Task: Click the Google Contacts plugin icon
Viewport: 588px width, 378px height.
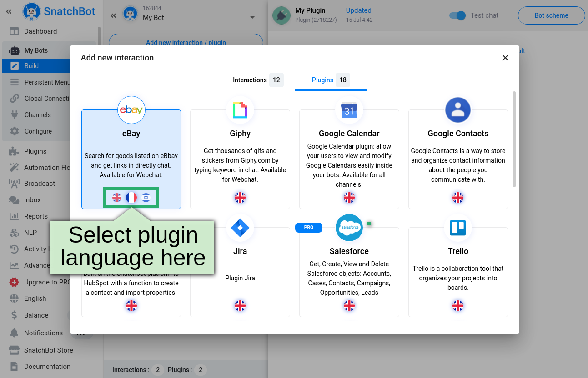Action: pos(458,110)
